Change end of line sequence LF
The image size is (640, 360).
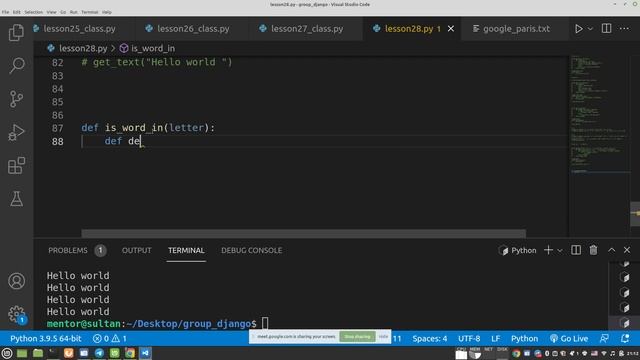(496, 338)
